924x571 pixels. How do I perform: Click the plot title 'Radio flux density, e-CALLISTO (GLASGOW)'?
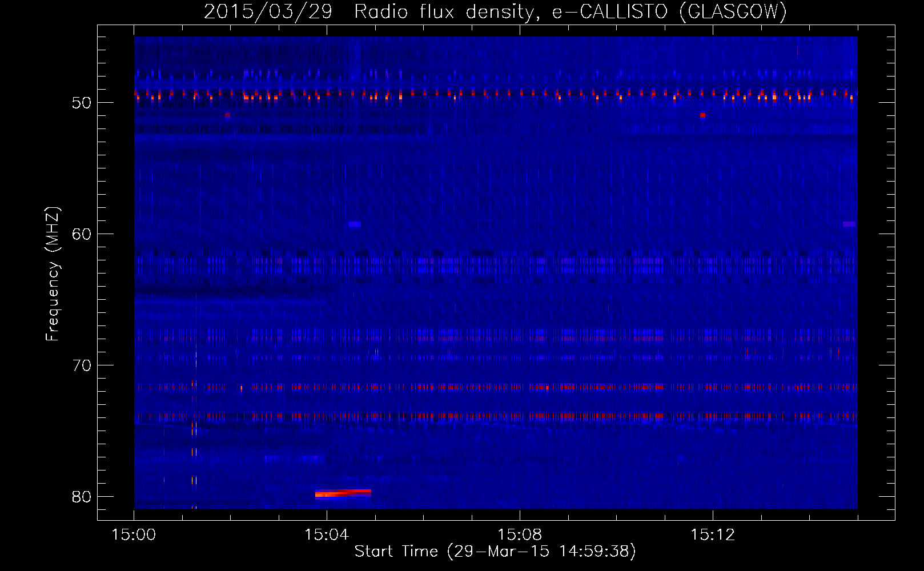pos(571,11)
